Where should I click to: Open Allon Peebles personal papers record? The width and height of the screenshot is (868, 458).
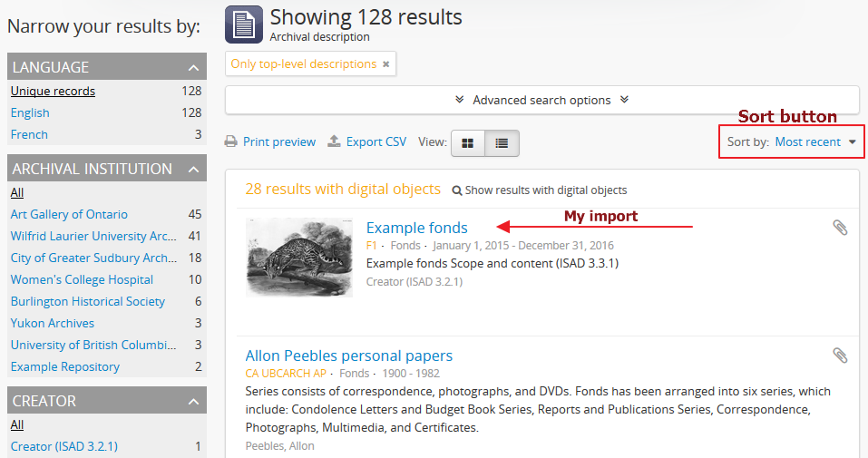348,356
